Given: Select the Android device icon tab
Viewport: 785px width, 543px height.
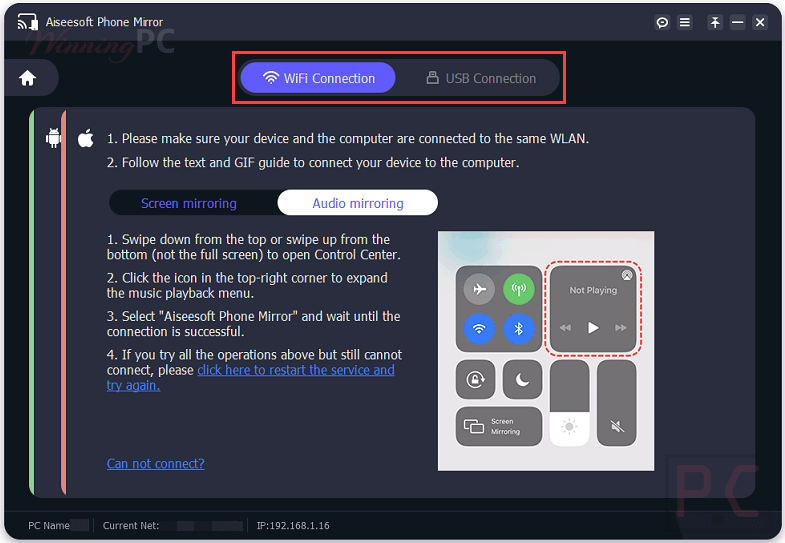Looking at the screenshot, I should [53, 138].
